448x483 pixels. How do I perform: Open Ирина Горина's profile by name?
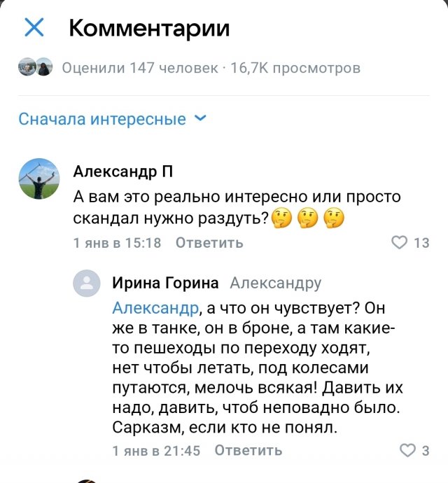pyautogui.click(x=165, y=283)
